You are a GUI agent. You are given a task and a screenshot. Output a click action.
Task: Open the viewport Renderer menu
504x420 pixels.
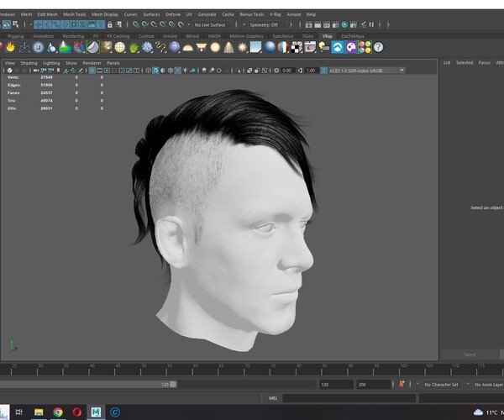92,63
